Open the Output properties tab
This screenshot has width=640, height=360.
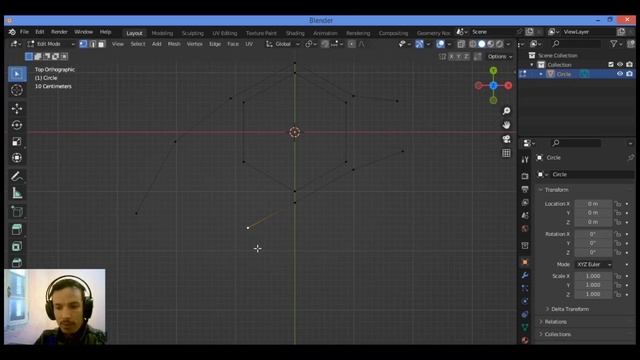click(525, 189)
